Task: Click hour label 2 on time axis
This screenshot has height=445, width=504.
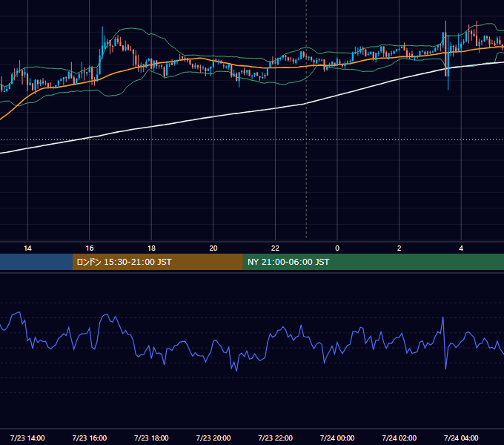Action: (399, 248)
